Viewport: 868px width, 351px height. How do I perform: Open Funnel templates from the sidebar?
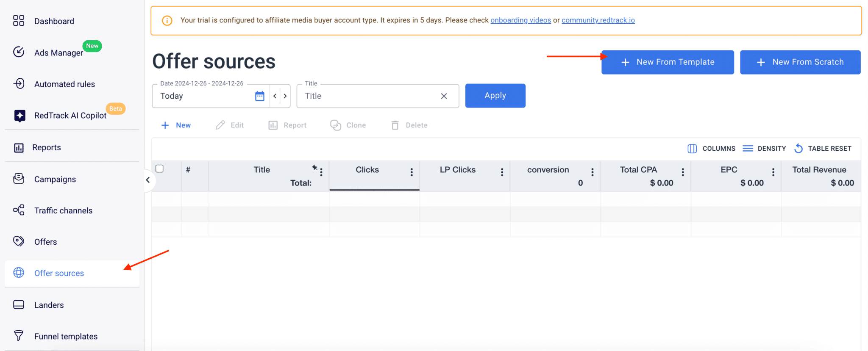pyautogui.click(x=66, y=337)
